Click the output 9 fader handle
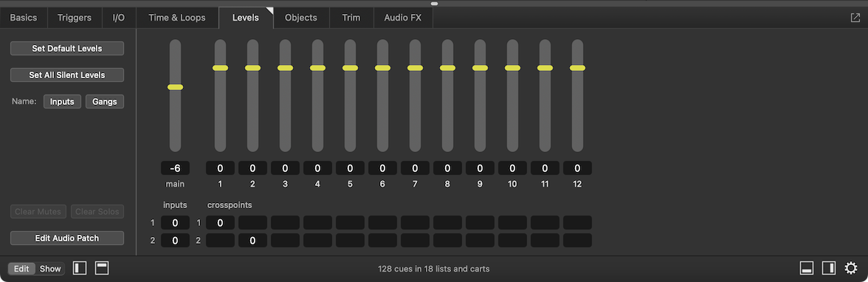 (x=480, y=68)
